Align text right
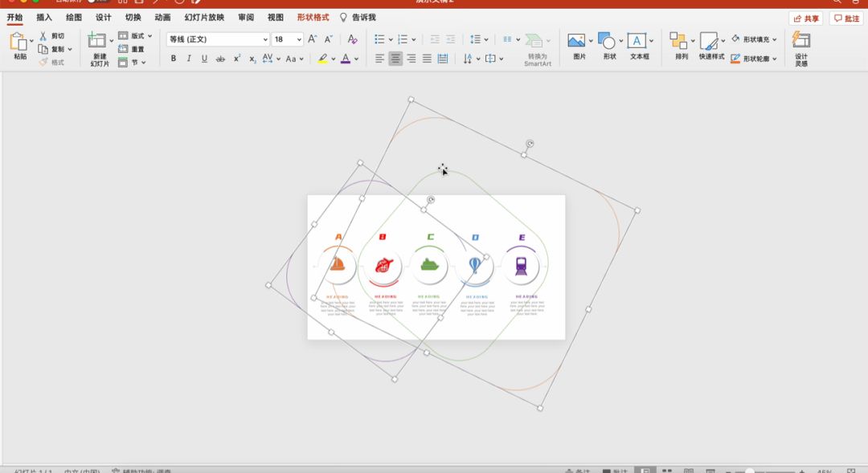The image size is (868, 473). point(411,58)
